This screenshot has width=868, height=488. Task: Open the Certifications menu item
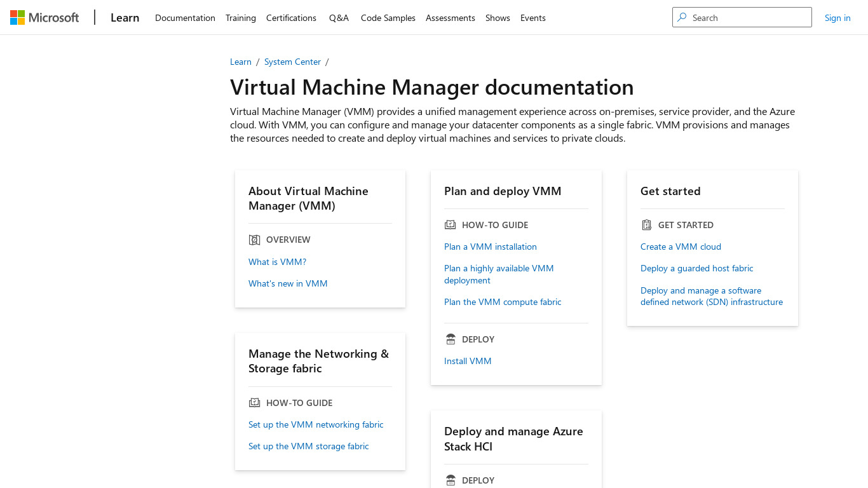pos(291,18)
